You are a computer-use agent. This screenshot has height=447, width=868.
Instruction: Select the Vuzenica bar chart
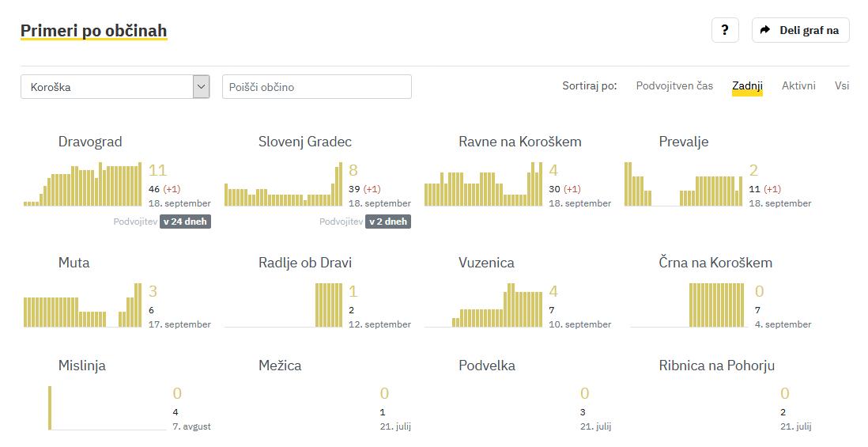pos(483,306)
